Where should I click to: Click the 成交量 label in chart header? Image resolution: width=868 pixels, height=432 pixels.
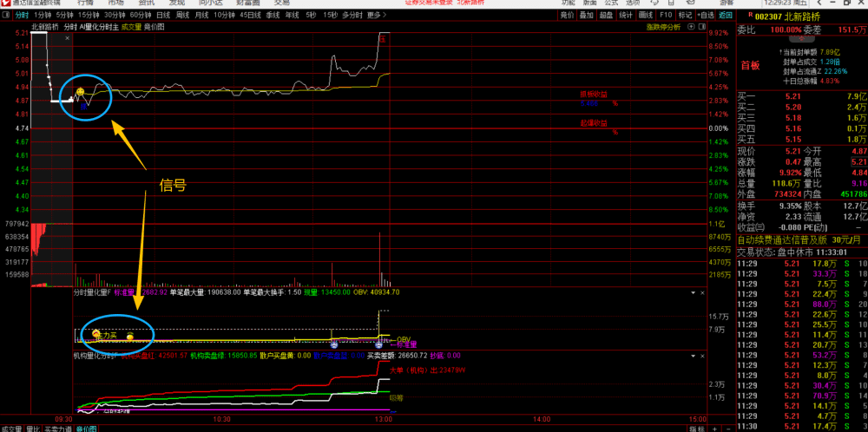[131, 27]
